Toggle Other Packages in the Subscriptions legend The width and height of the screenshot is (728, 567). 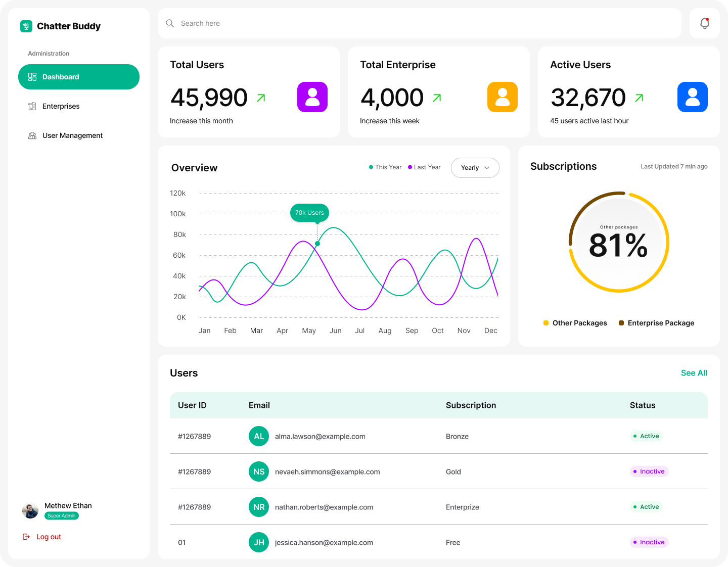[x=575, y=323]
